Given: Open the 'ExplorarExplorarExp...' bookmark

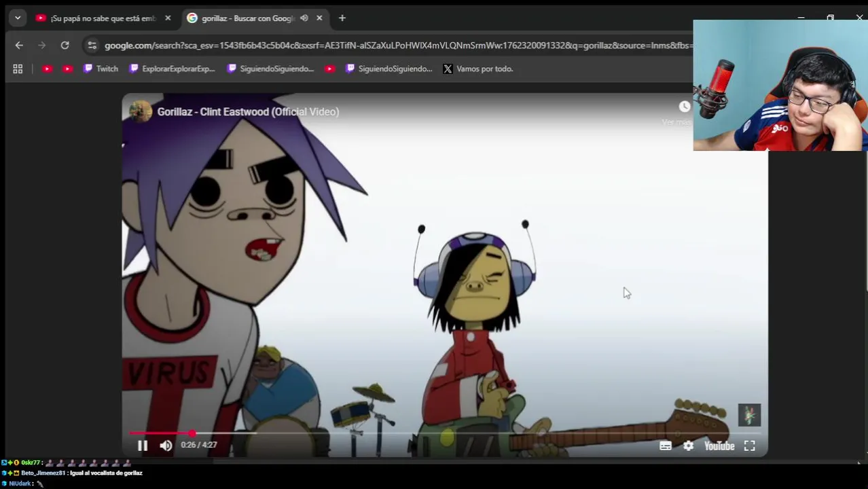Looking at the screenshot, I should [x=172, y=69].
